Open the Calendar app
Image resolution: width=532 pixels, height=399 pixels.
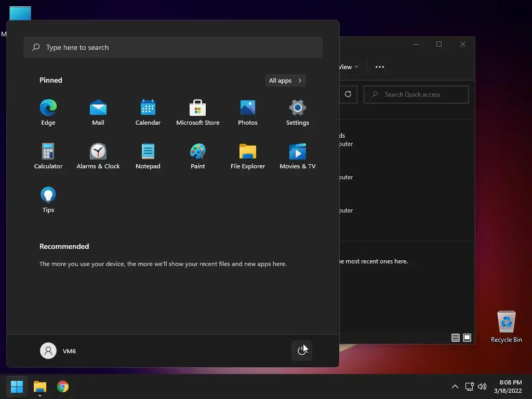[148, 113]
